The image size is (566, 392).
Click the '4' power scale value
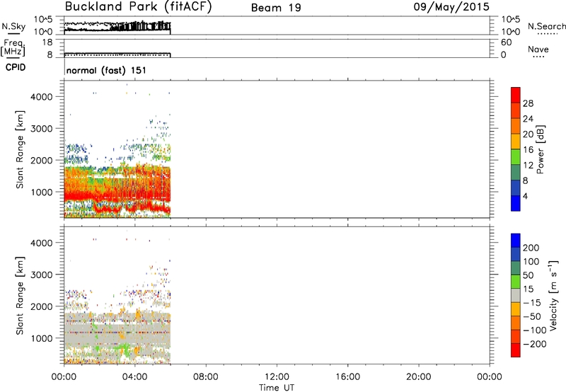point(525,196)
